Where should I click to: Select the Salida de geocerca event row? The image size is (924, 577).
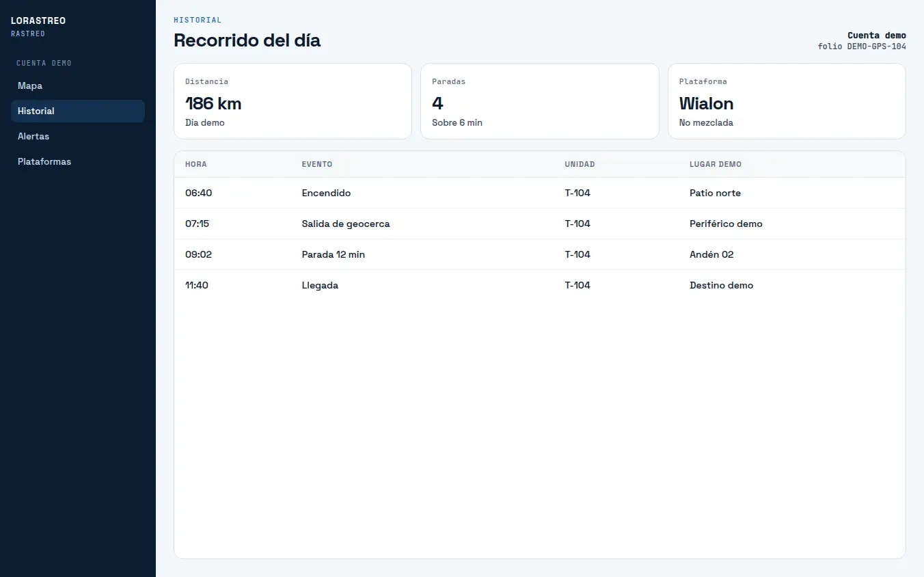[540, 224]
